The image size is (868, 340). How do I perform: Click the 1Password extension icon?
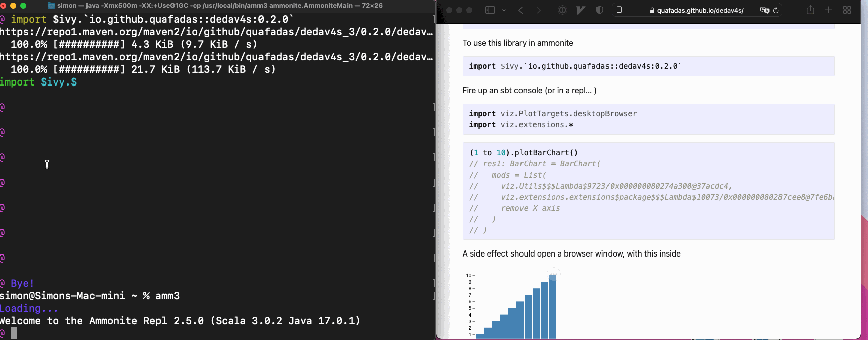[562, 10]
